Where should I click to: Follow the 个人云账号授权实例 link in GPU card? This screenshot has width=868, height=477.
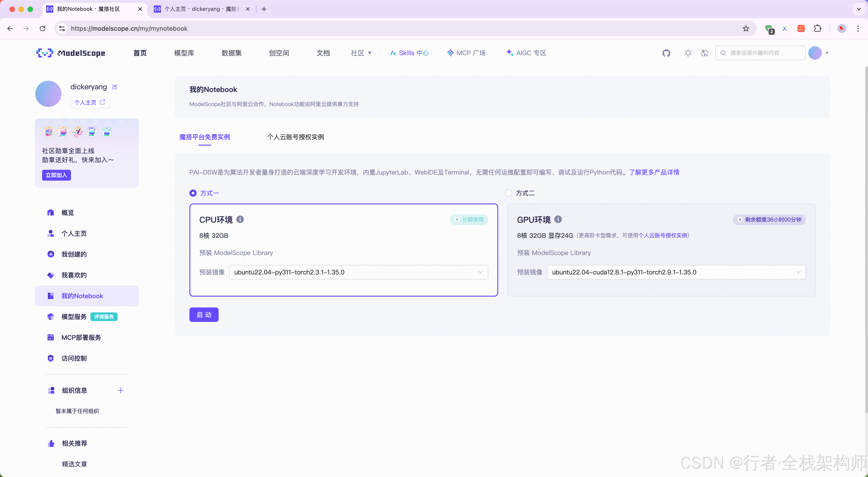(x=663, y=235)
